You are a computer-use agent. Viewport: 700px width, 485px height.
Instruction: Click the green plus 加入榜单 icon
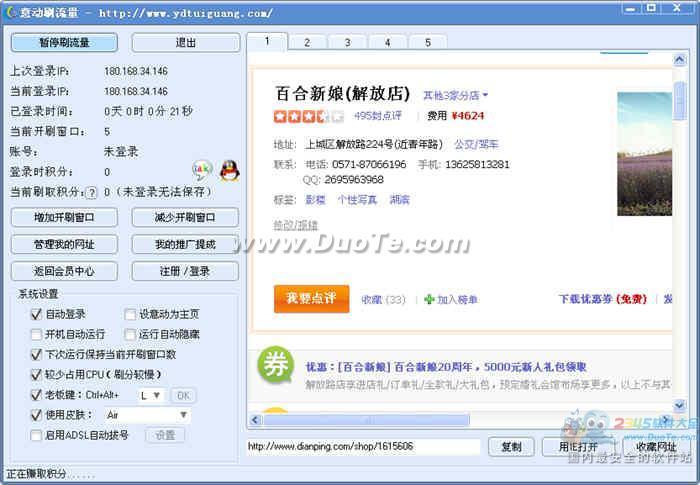[429, 299]
